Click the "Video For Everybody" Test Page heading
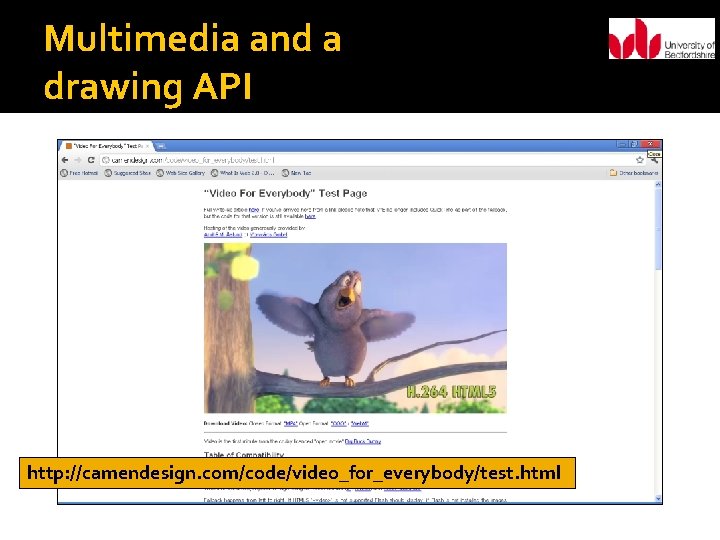This screenshot has width=720, height=540. (285, 193)
